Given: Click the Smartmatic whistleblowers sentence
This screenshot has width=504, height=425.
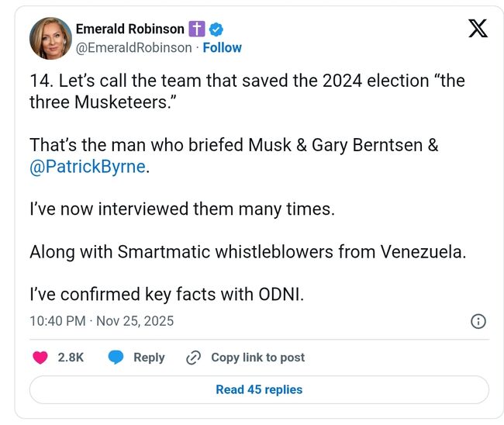Looking at the screenshot, I should 247,252.
